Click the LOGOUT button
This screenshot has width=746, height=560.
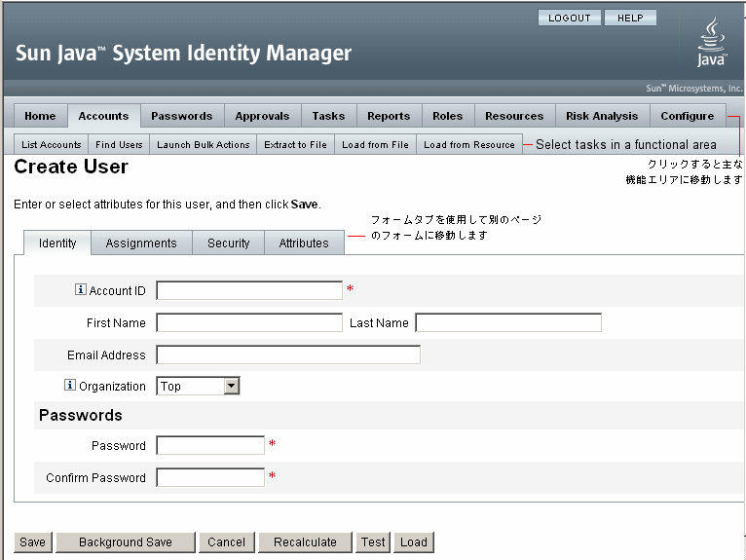point(570,18)
